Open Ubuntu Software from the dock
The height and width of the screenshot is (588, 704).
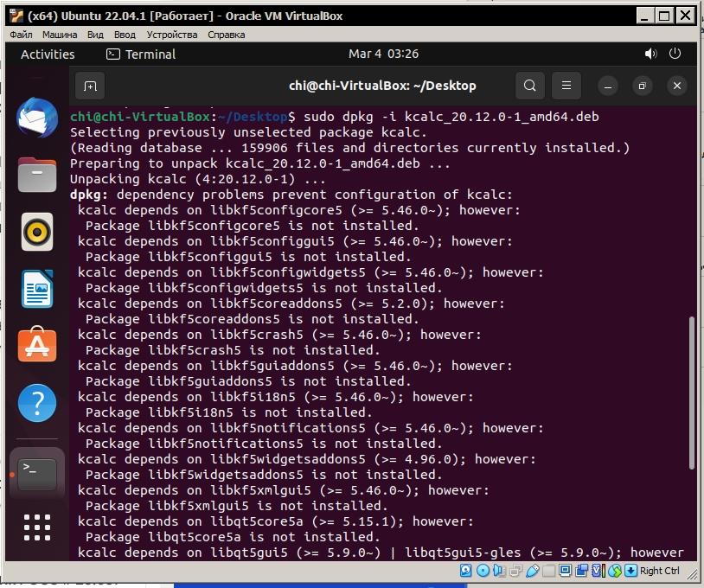[x=37, y=345]
